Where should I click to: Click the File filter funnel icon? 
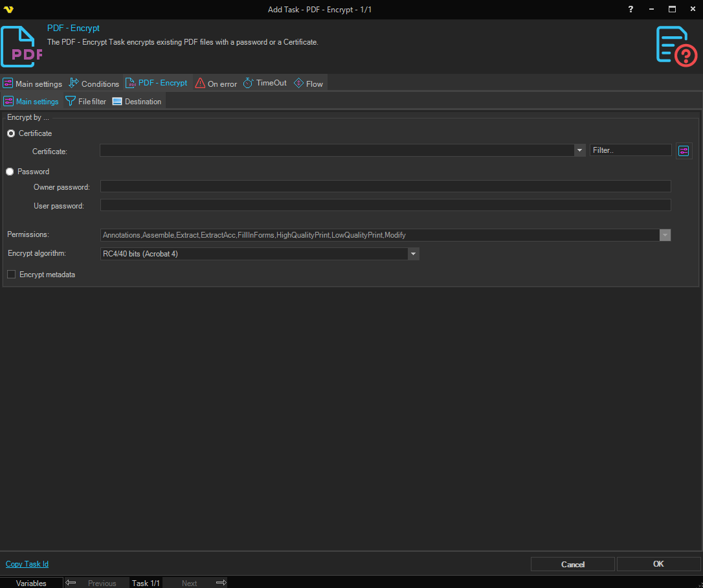(x=71, y=102)
